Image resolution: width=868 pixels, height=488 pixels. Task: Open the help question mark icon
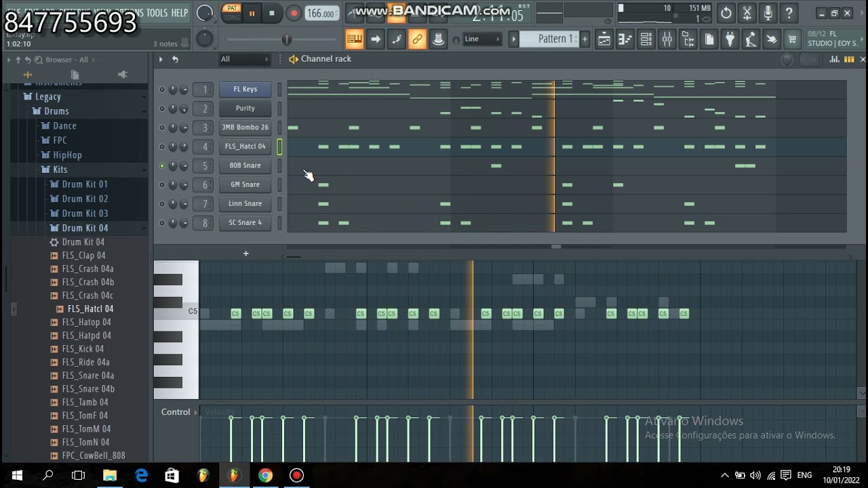click(x=789, y=13)
